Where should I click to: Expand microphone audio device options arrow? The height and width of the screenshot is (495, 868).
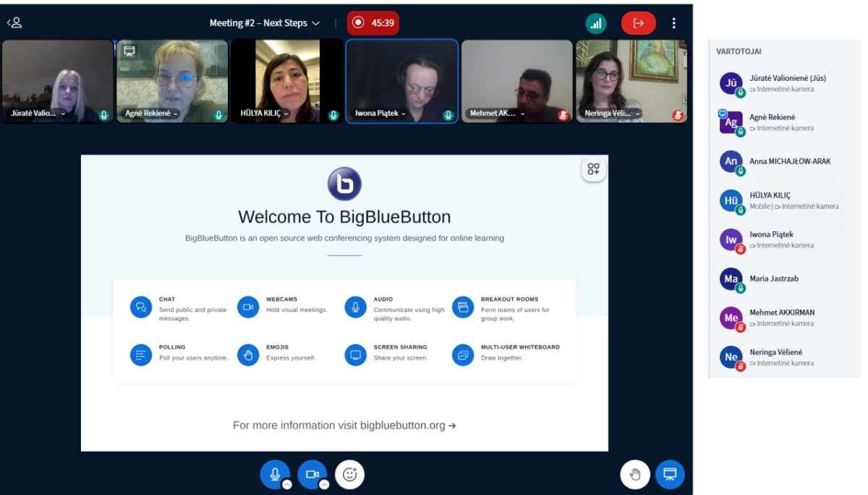click(x=287, y=485)
